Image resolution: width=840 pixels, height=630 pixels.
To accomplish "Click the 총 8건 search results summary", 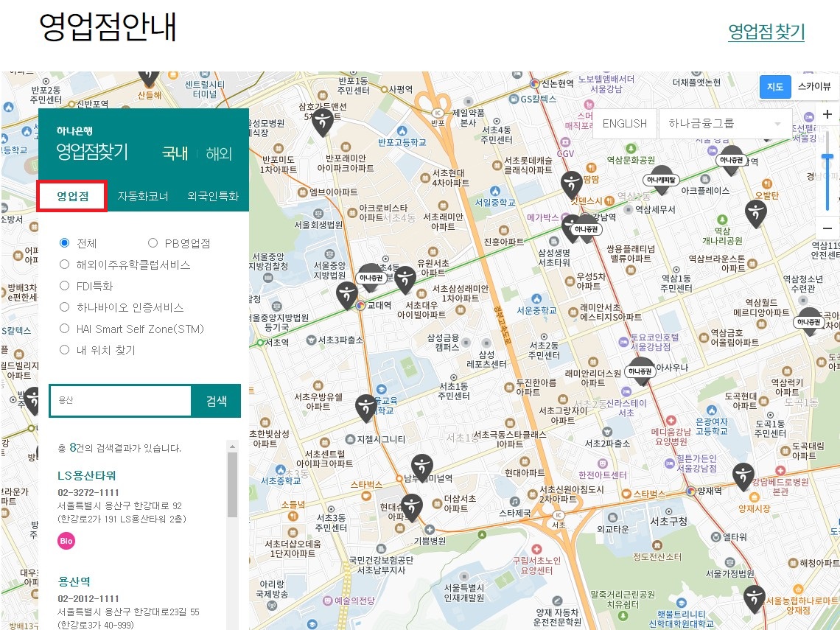I will point(119,448).
